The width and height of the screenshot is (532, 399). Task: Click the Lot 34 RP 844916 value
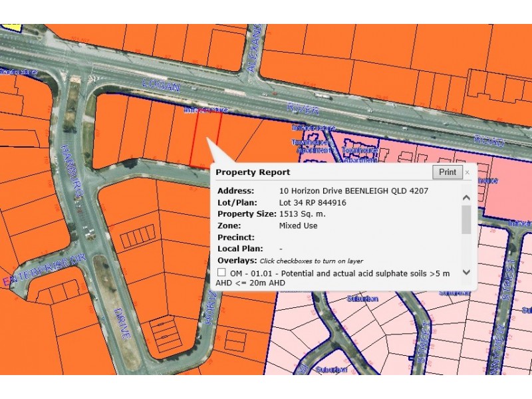[x=313, y=203]
